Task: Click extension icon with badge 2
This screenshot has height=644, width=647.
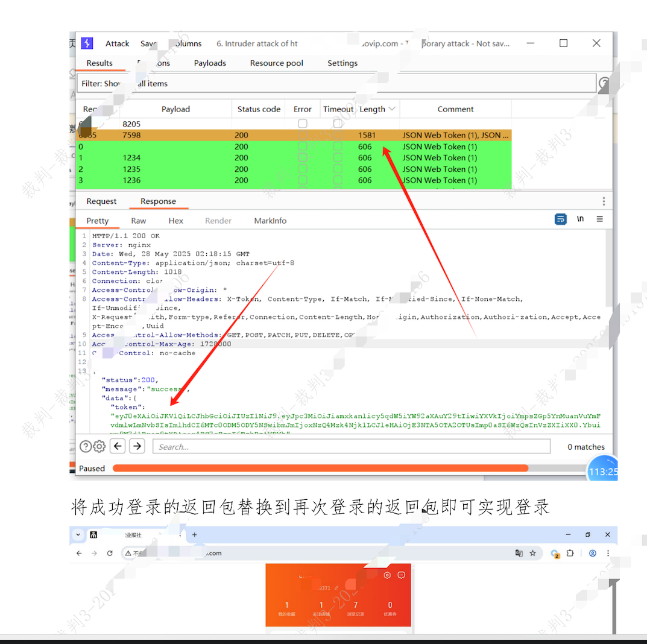Action: tap(555, 554)
